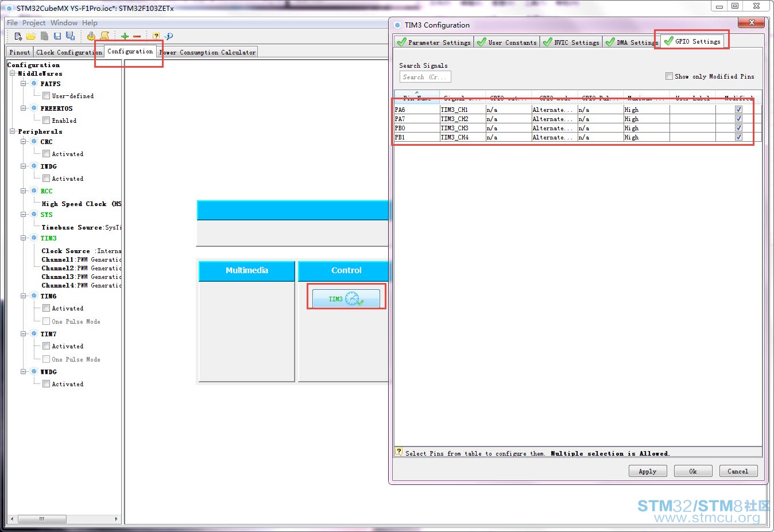The width and height of the screenshot is (774, 532).
Task: Collapse the MiddleWares tree node
Action: [x=12, y=73]
